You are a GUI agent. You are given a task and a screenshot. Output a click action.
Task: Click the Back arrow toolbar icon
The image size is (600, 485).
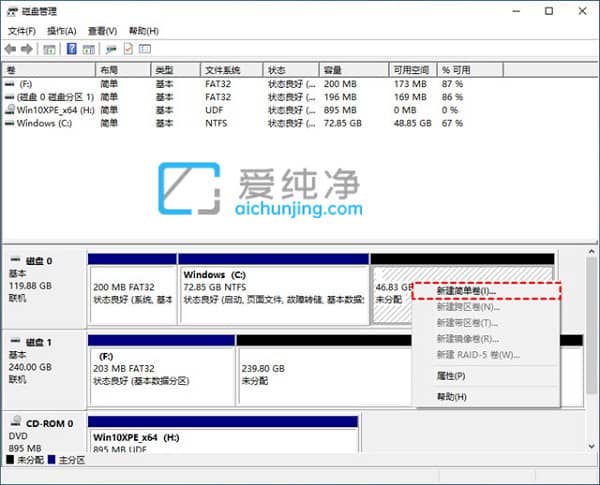tap(10, 49)
